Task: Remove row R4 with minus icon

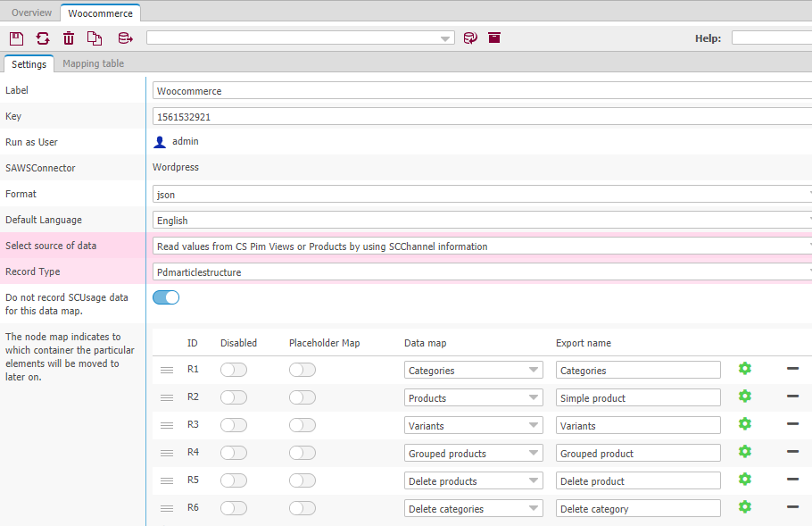Action: coord(792,451)
